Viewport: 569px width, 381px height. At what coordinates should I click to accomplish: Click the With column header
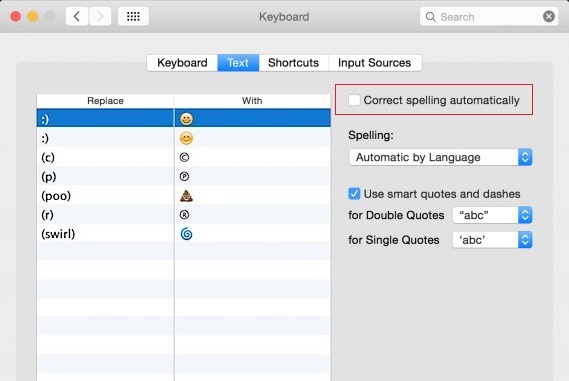(252, 101)
